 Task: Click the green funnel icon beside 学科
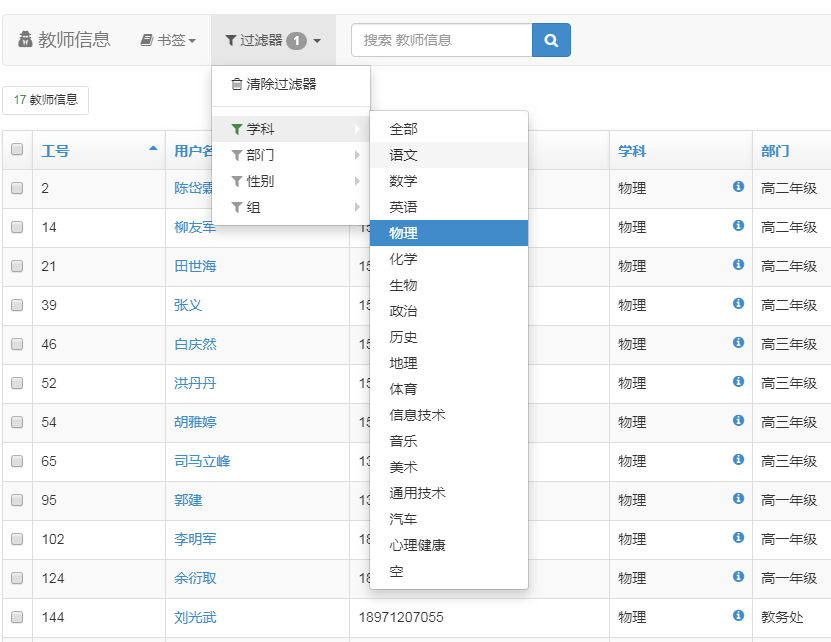[236, 129]
